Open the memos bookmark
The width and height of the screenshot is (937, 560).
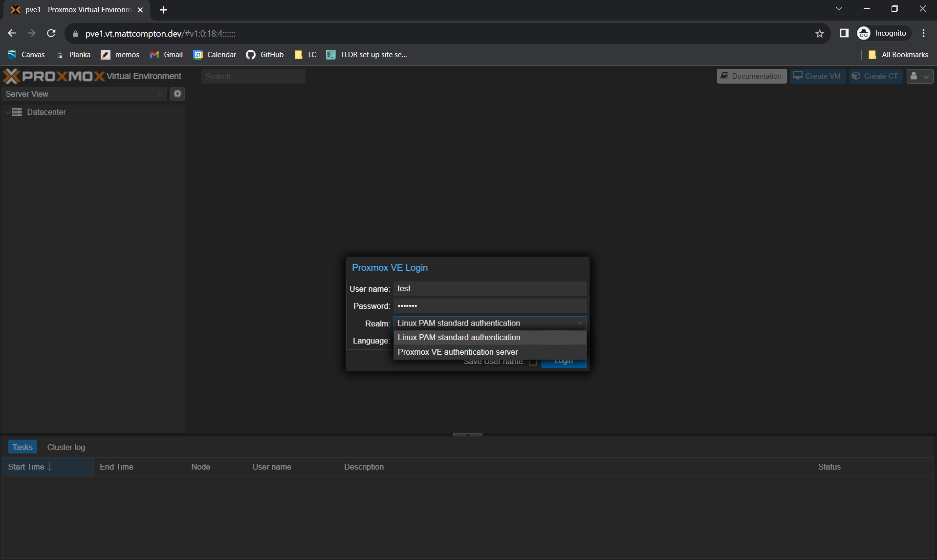pyautogui.click(x=120, y=55)
